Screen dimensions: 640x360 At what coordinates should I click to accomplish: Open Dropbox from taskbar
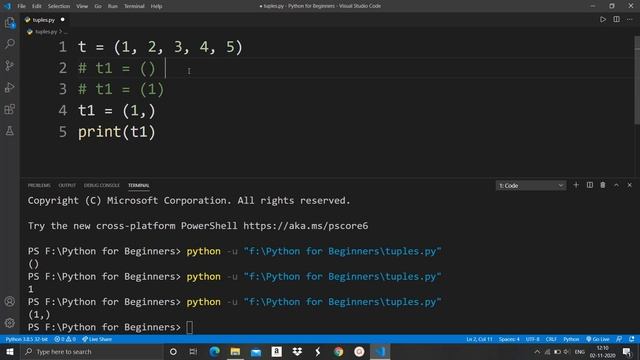297,351
